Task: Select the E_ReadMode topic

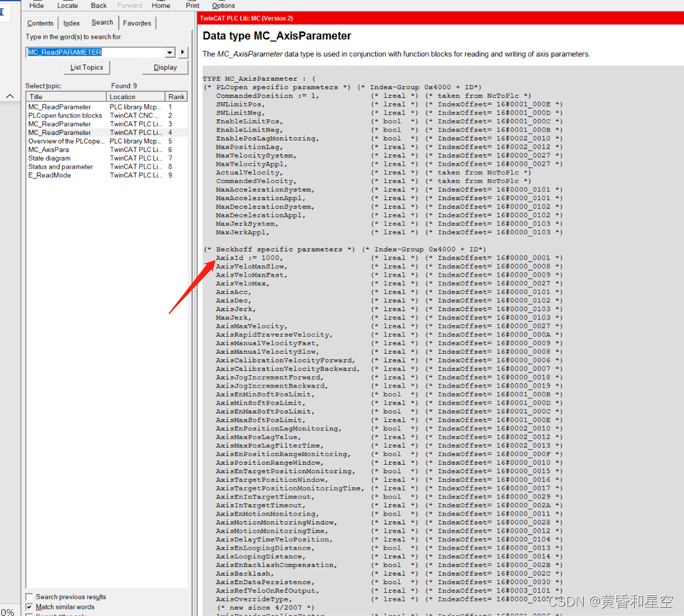Action: click(107, 175)
